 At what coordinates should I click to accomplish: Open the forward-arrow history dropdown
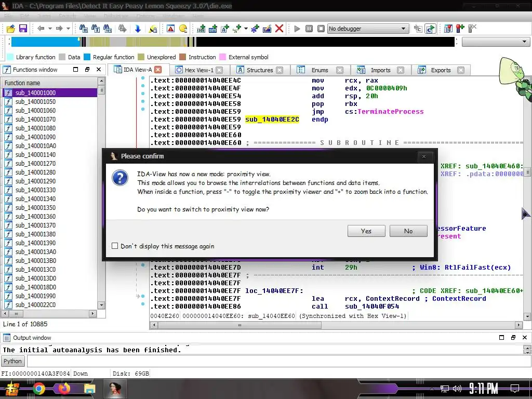pyautogui.click(x=68, y=29)
